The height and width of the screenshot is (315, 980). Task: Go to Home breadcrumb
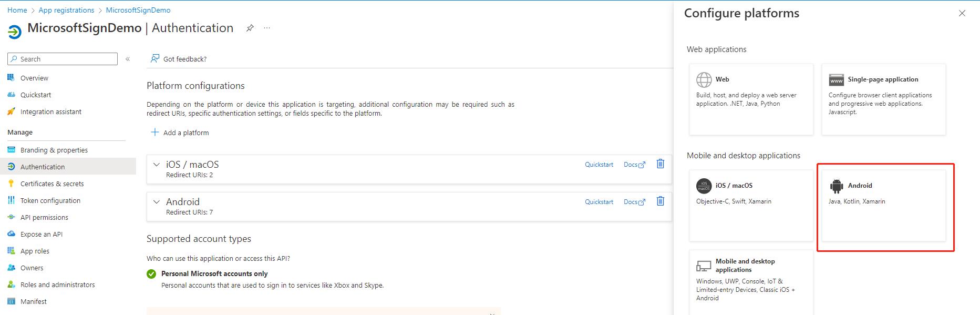click(17, 10)
